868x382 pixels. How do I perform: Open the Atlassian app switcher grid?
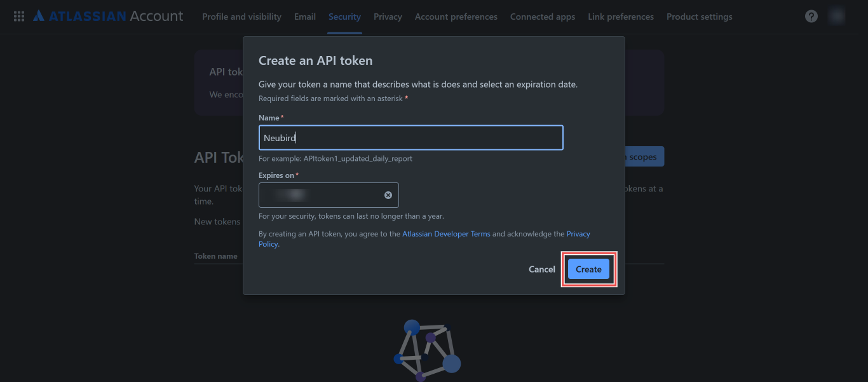coord(18,16)
